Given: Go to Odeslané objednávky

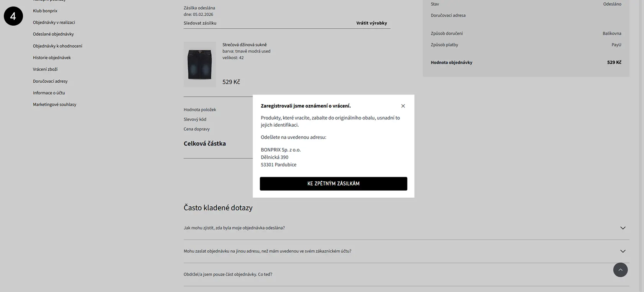Looking at the screenshot, I should click(53, 34).
